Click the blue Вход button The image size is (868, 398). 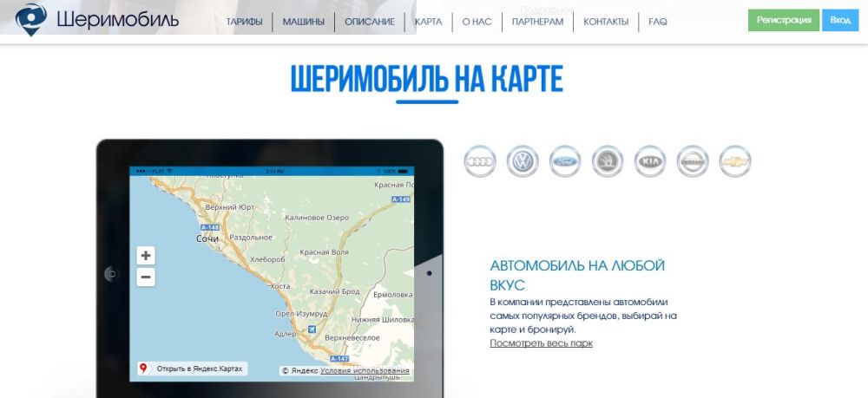(839, 20)
